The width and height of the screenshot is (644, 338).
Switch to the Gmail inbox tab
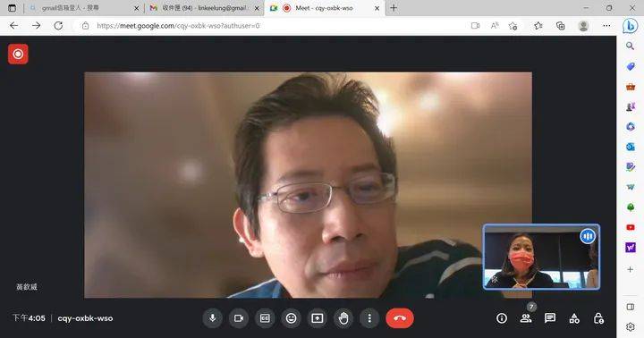coord(204,8)
